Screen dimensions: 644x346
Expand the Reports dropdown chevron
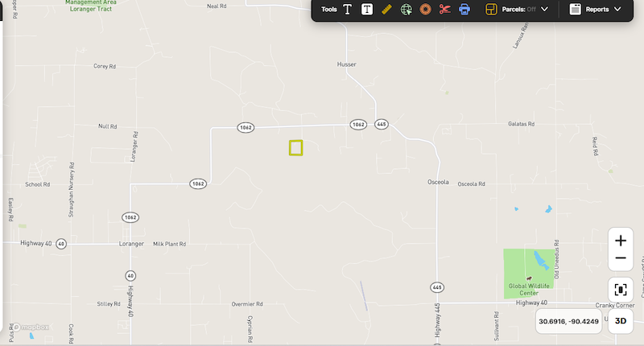tap(617, 9)
